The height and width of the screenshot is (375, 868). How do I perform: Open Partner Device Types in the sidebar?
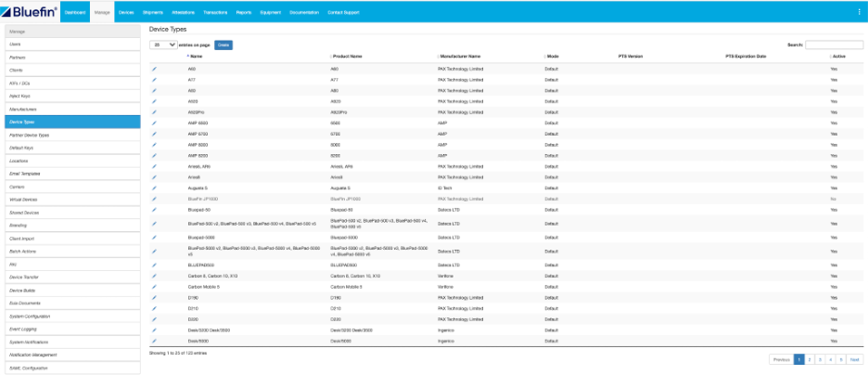coord(72,136)
